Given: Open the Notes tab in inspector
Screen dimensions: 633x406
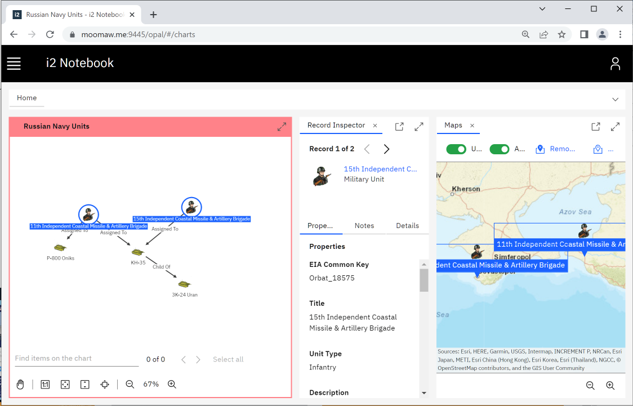Looking at the screenshot, I should click(x=364, y=226).
